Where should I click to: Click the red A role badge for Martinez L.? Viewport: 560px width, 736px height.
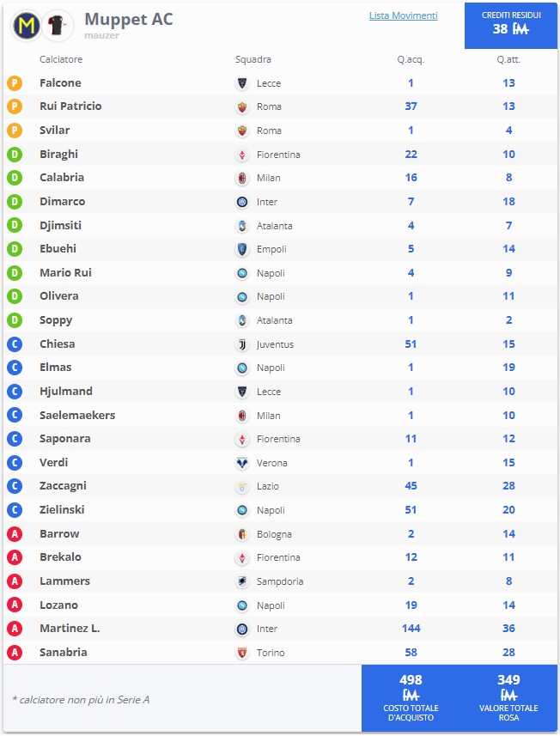pos(15,629)
